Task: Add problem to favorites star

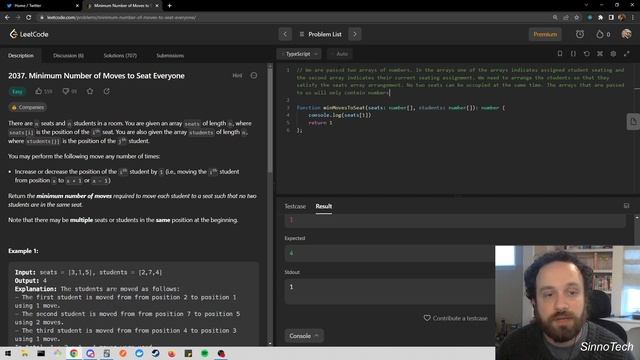Action: [90, 91]
